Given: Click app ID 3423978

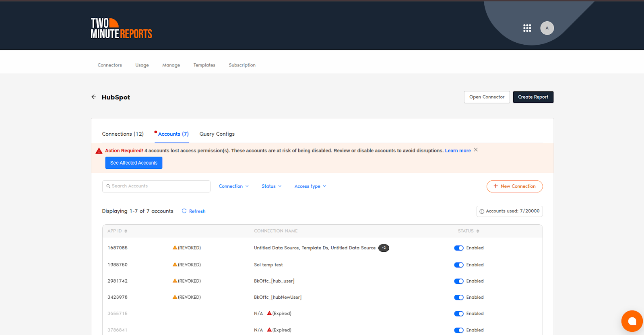Looking at the screenshot, I should click(118, 297).
